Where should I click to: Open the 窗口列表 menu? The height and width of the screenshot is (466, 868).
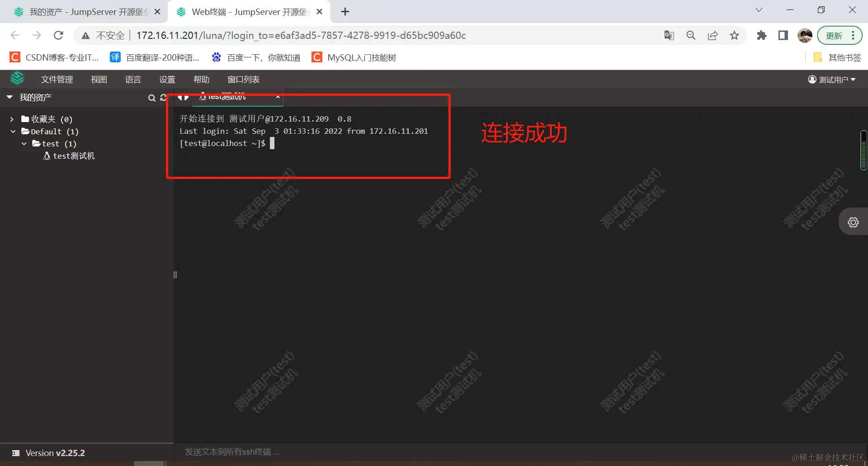tap(244, 80)
